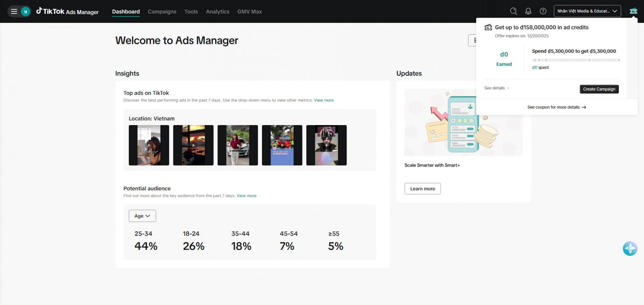Screen dimensions: 644x305
Task: Click the spend progress bar in credits popup
Action: coord(576,60)
